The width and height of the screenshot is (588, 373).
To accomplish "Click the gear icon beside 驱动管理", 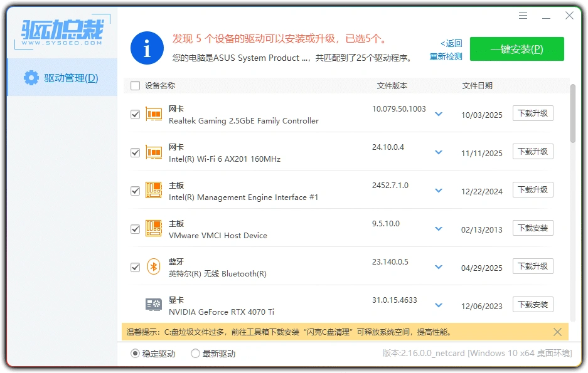I will 31,78.
